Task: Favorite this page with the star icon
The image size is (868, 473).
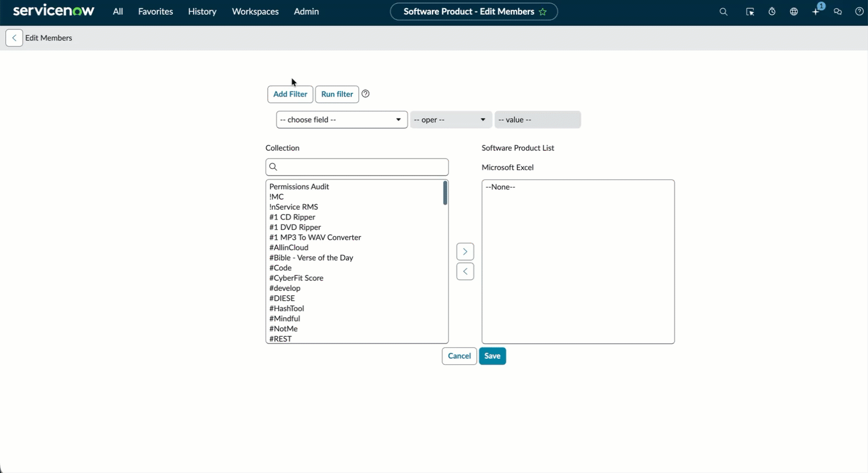Action: click(x=543, y=12)
